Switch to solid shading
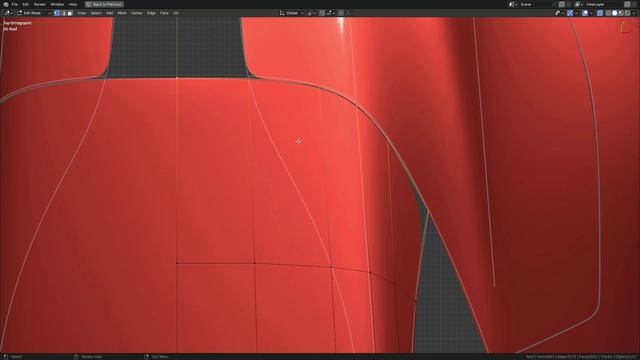640x360 pixels. point(614,13)
